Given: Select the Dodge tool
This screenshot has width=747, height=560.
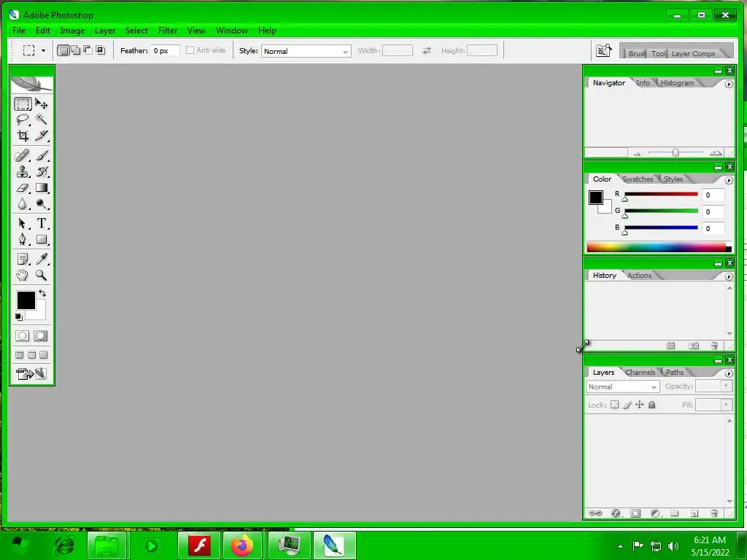Looking at the screenshot, I should pyautogui.click(x=42, y=204).
